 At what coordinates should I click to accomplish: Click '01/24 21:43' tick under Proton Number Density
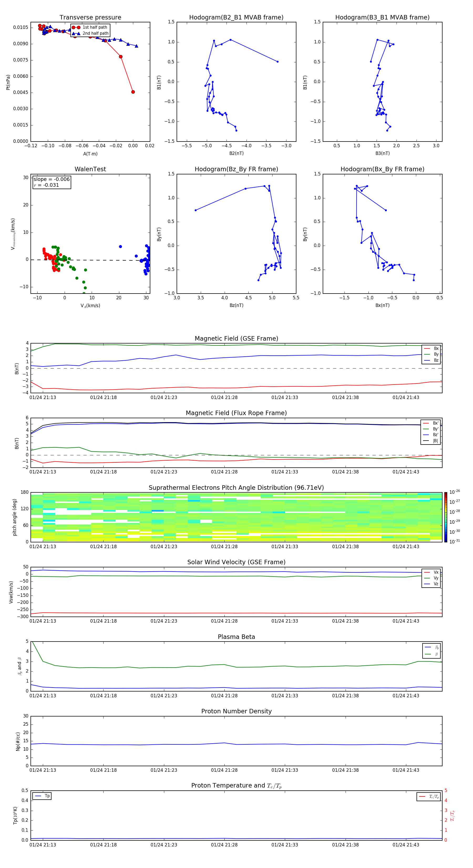(x=406, y=770)
